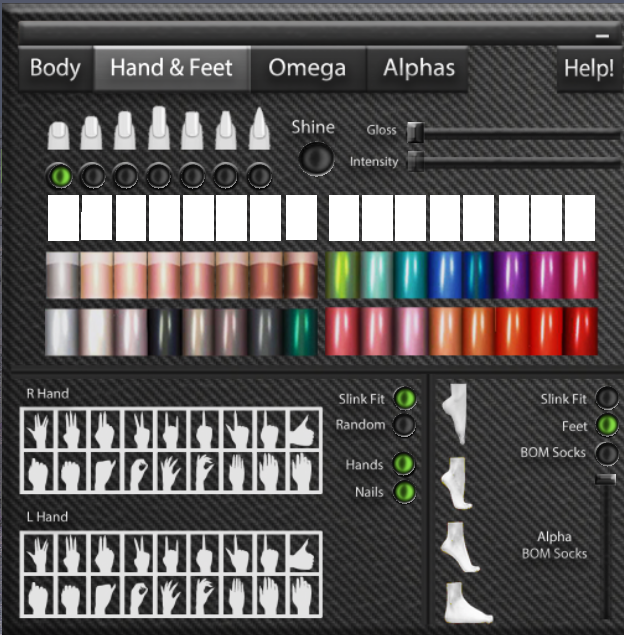
Task: Switch to the Body tab
Action: 55,68
